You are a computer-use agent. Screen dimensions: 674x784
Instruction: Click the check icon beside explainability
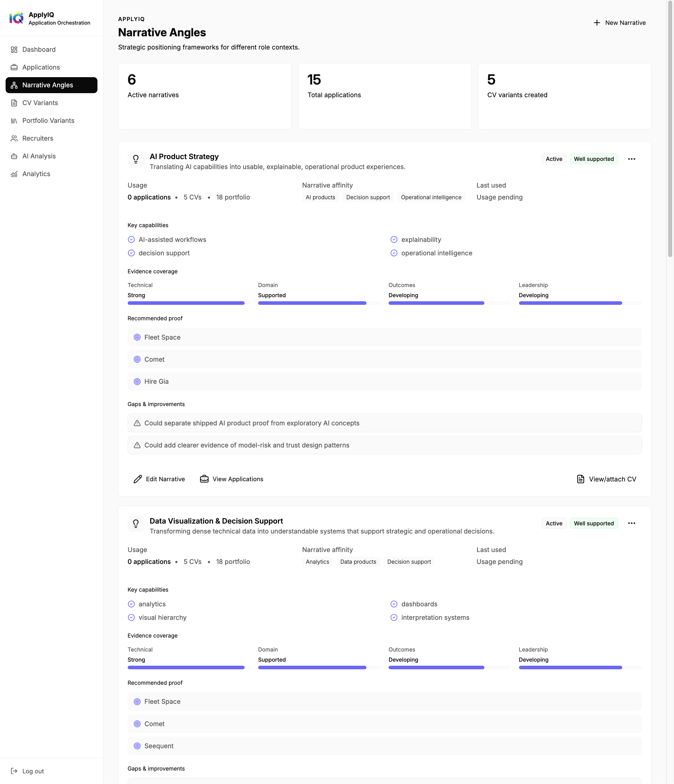pos(394,240)
